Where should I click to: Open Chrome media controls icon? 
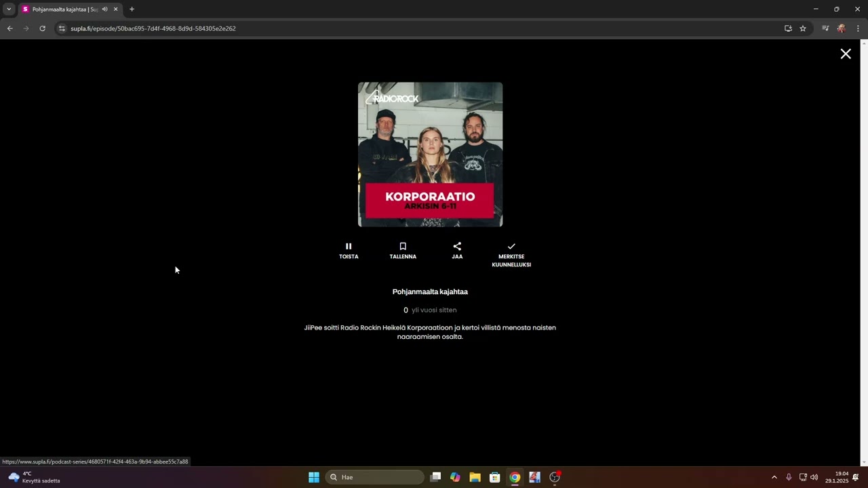(x=825, y=28)
